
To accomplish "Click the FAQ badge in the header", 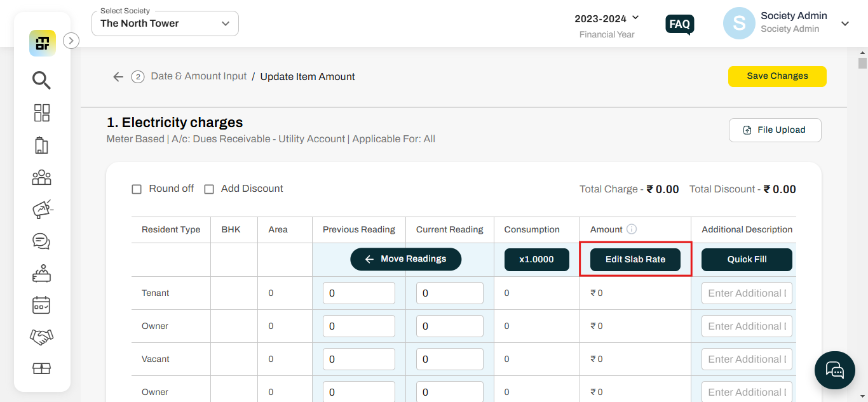I will point(679,24).
